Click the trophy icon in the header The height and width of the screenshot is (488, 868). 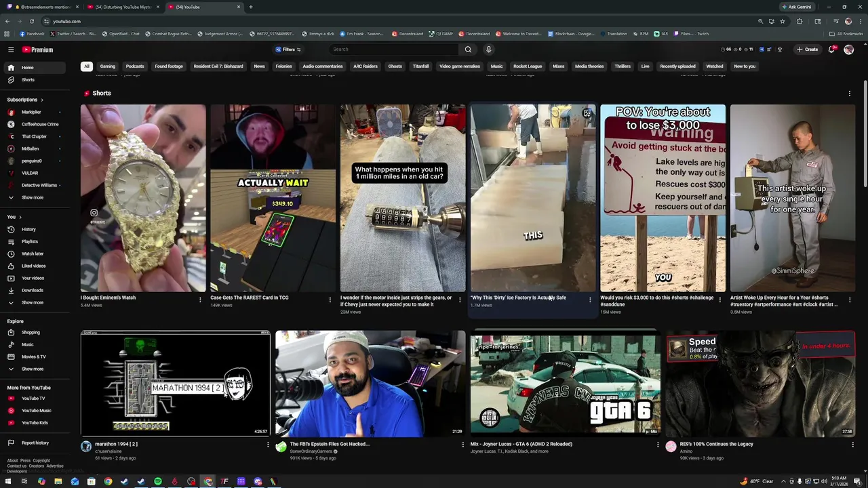click(780, 49)
